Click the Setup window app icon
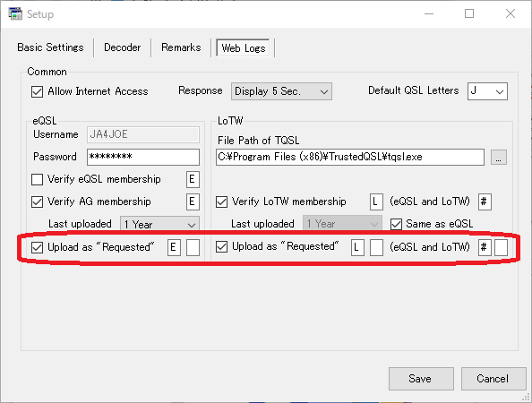 coord(15,14)
